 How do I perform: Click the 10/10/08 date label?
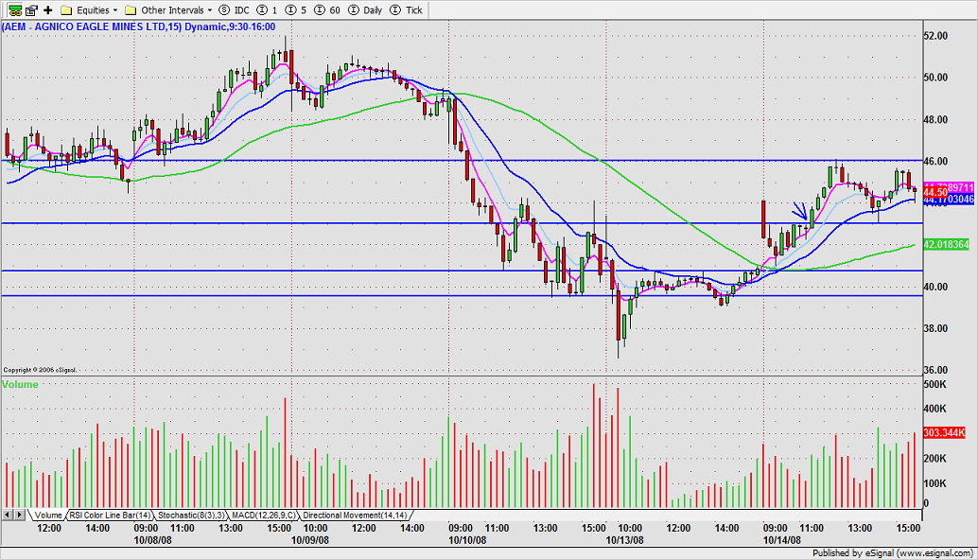click(467, 540)
